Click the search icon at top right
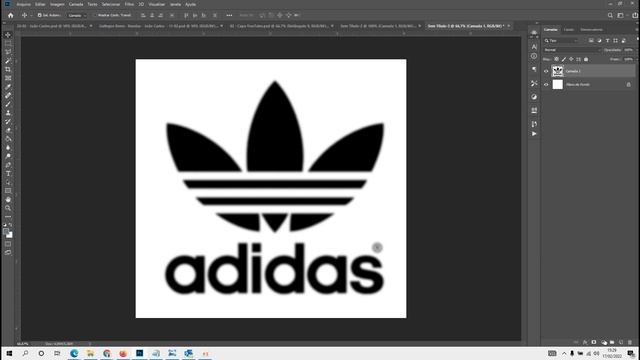The height and width of the screenshot is (360, 640). (610, 15)
